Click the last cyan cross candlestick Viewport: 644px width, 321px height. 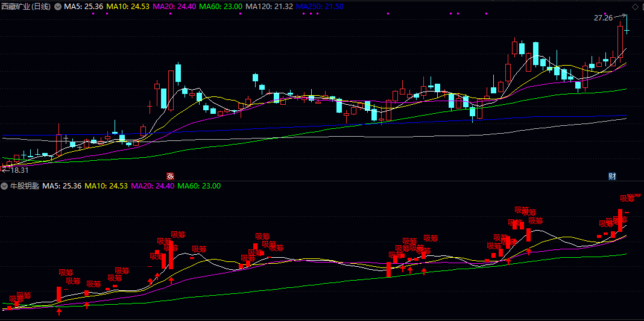coord(627,30)
